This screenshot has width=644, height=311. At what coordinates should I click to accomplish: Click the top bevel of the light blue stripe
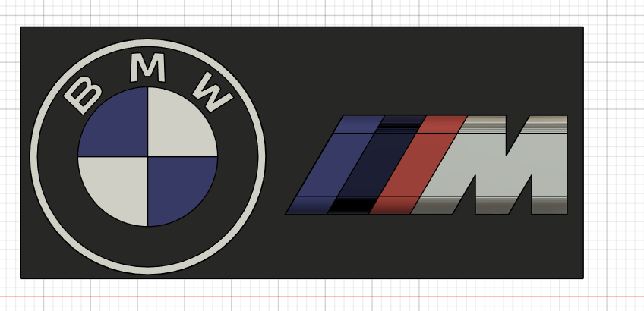(x=359, y=124)
